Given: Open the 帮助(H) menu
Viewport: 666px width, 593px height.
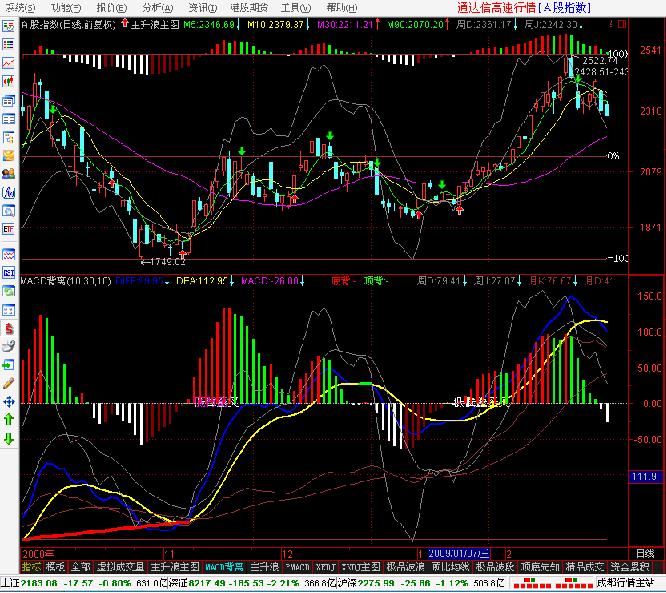Looking at the screenshot, I should [342, 8].
